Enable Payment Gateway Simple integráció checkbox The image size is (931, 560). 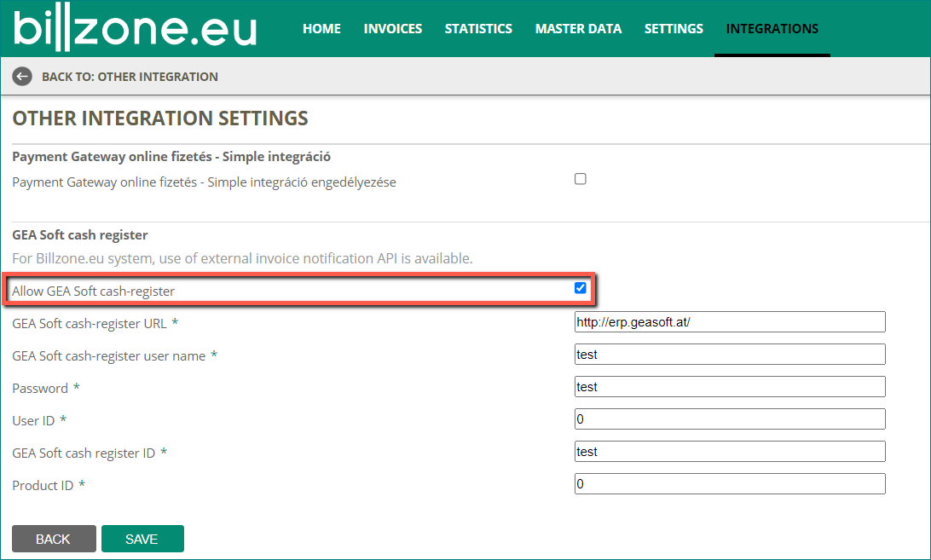(x=580, y=179)
